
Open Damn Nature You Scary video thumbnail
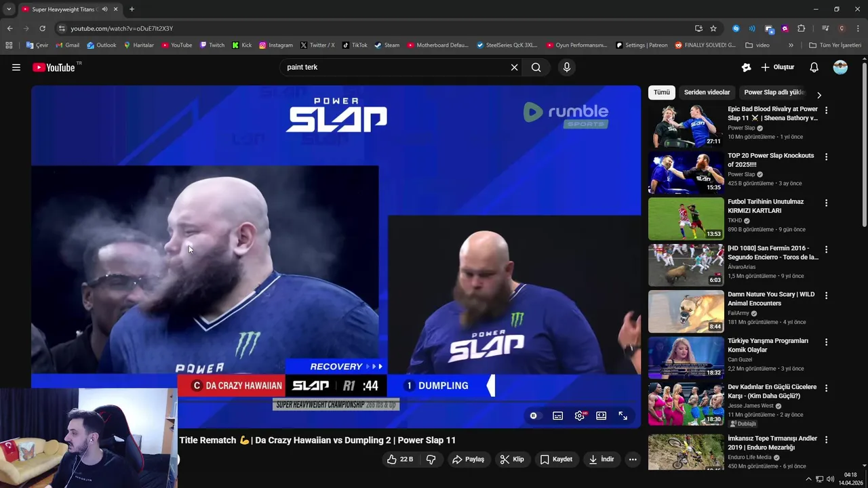tap(686, 311)
